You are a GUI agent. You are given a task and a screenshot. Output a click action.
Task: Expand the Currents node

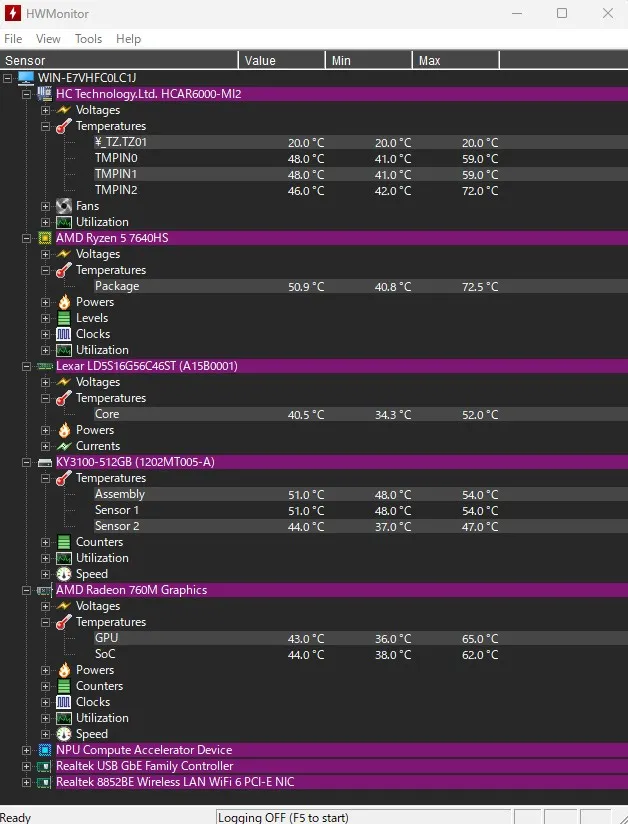pyautogui.click(x=46, y=446)
